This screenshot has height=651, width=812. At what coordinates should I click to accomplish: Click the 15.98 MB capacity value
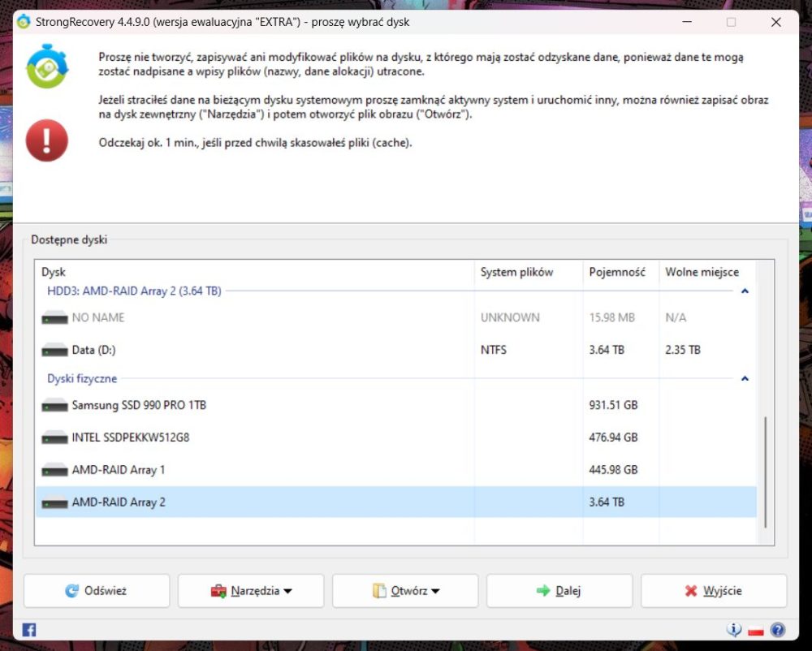pos(611,317)
